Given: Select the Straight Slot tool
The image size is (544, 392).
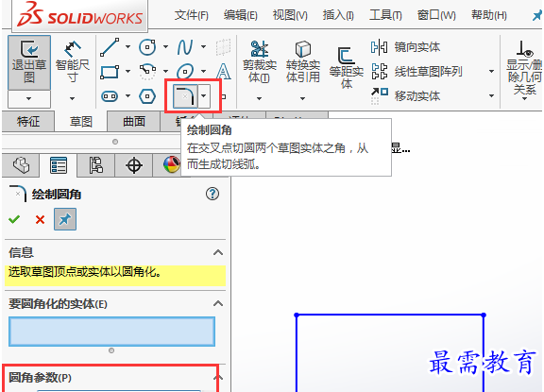Looking at the screenshot, I should (110, 96).
